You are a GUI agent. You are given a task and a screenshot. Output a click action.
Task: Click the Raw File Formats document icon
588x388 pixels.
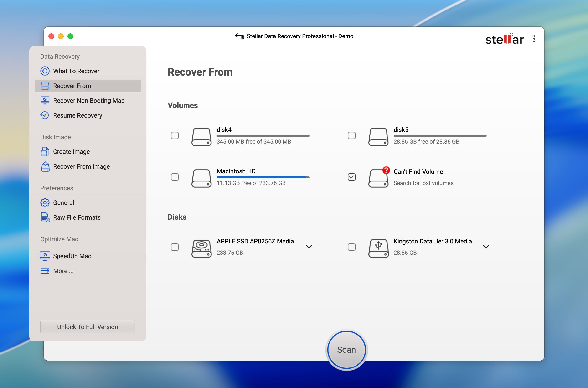(x=45, y=217)
